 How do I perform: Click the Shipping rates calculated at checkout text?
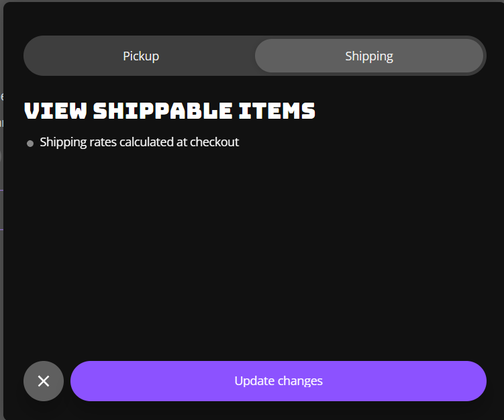pos(139,142)
